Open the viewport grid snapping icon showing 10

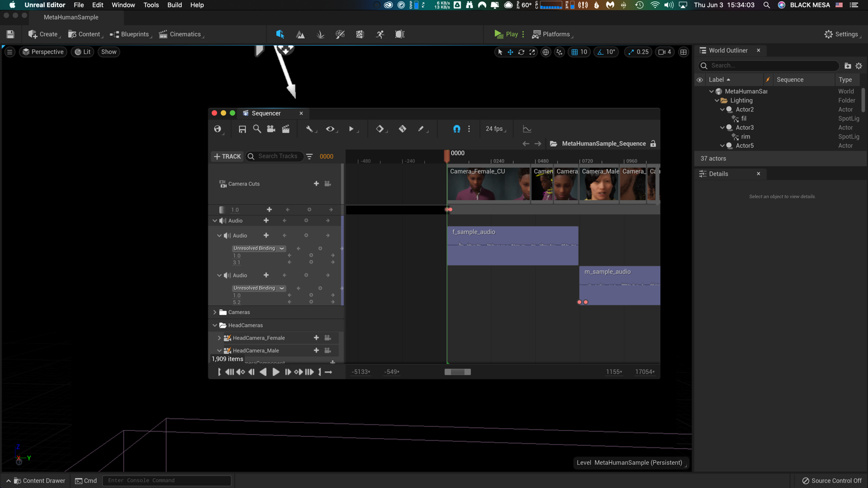coord(579,51)
